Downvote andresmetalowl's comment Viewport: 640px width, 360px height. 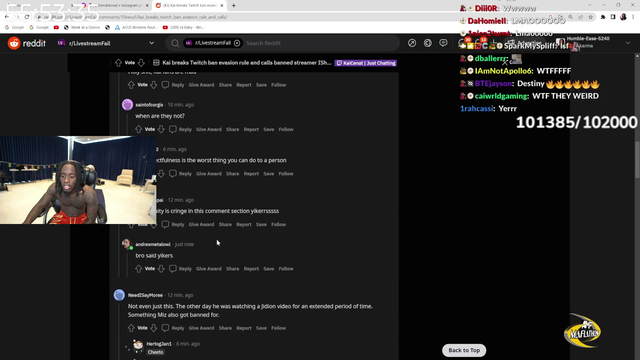coord(161,269)
